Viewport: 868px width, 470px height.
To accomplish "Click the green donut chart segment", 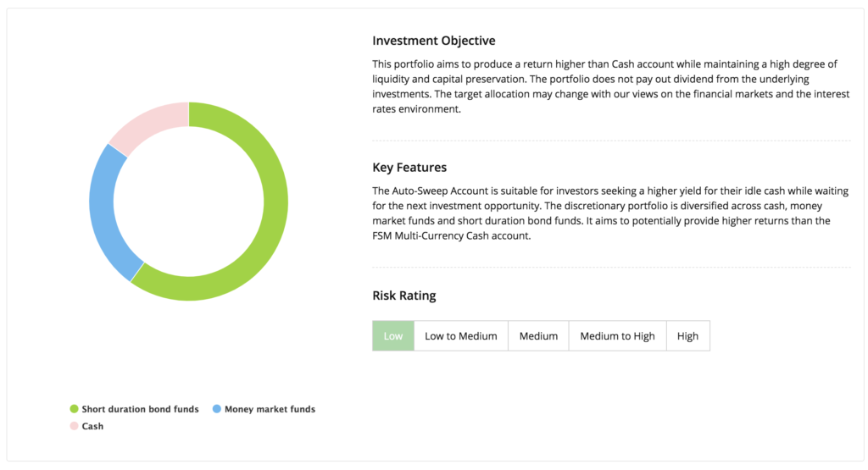I will click(275, 202).
